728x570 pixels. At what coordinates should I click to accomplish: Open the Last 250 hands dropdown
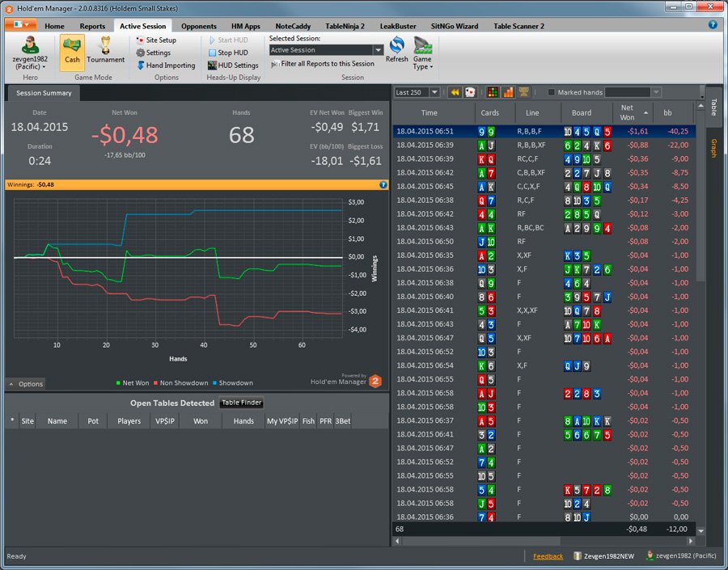coord(434,92)
